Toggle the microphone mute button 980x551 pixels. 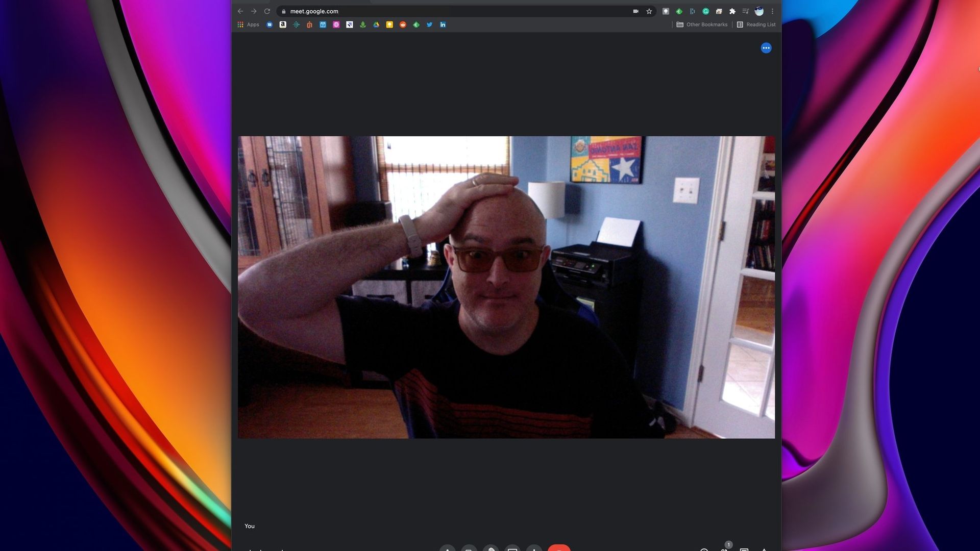coord(447,548)
